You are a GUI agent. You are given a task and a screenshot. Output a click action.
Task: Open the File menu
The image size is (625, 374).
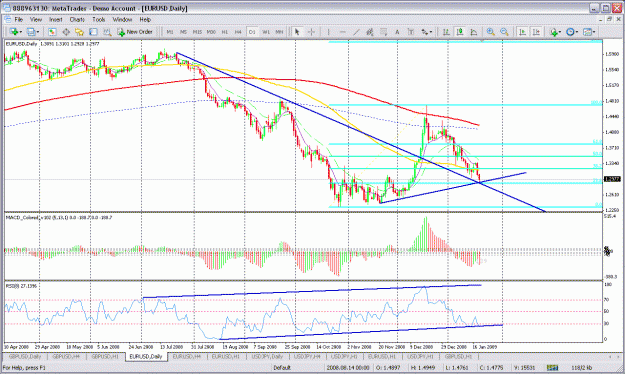point(19,19)
